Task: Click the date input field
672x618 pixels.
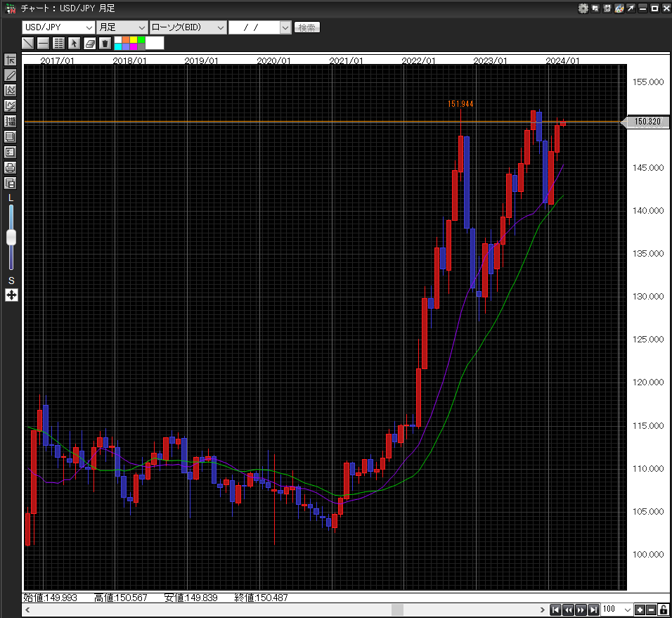Action: coord(254,27)
